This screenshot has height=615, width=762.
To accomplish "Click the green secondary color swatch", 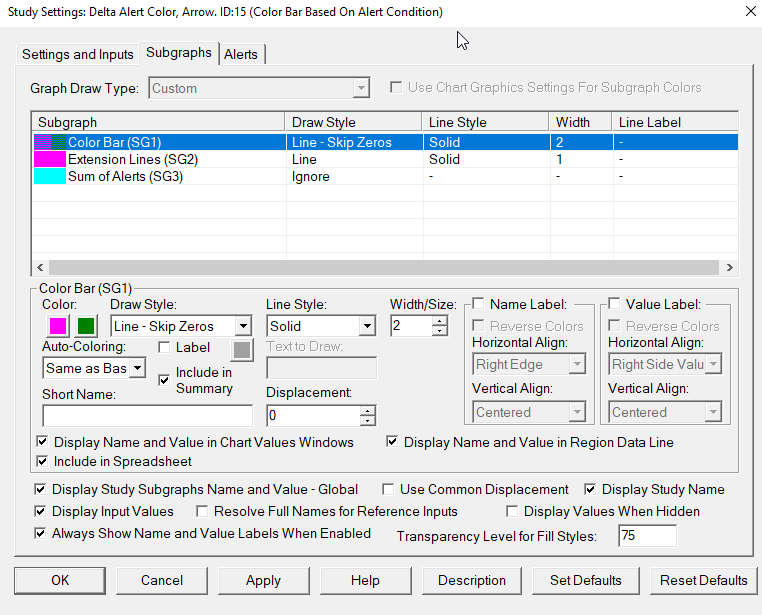I will tap(86, 326).
